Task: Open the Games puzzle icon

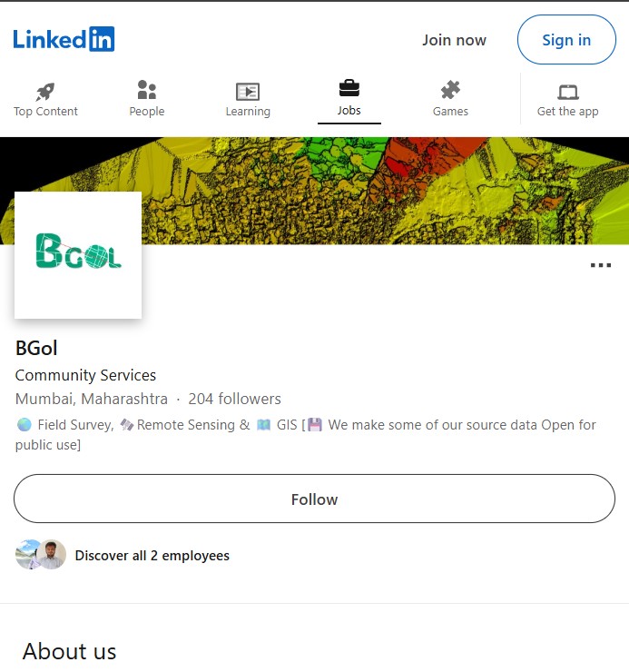Action: tap(450, 90)
